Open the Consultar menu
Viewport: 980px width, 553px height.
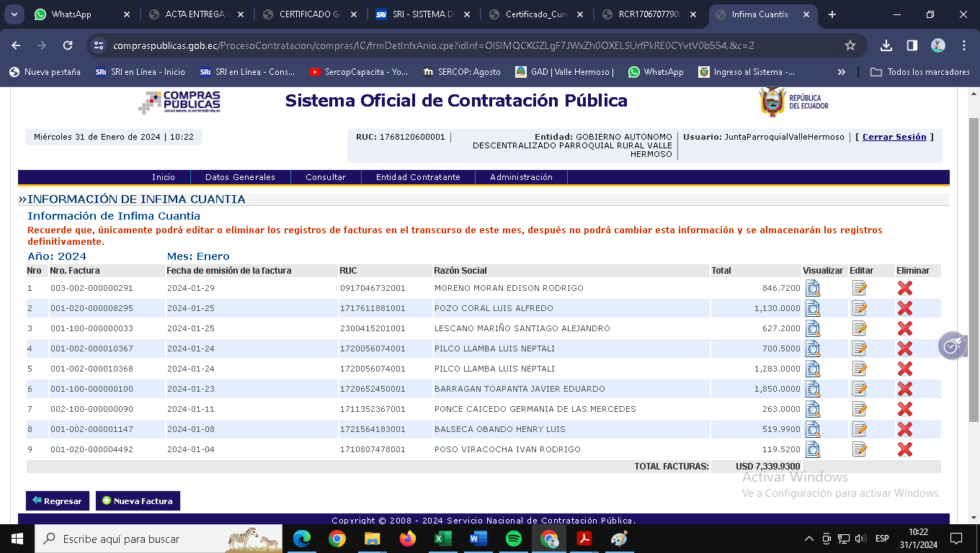[326, 177]
